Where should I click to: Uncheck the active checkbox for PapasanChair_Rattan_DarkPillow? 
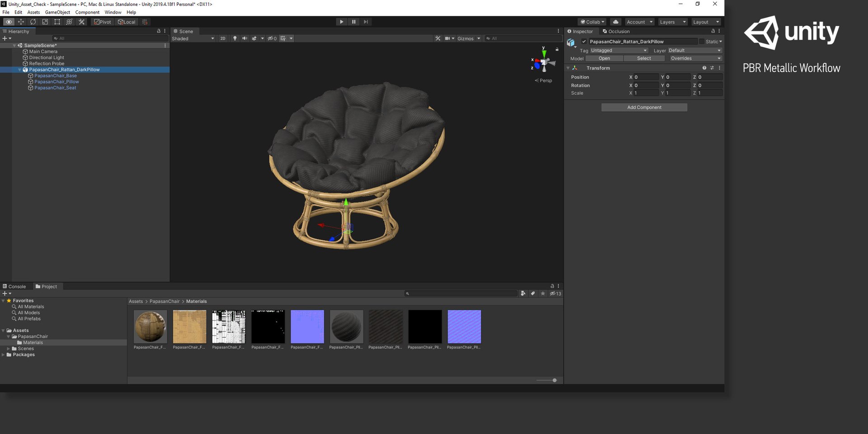584,42
